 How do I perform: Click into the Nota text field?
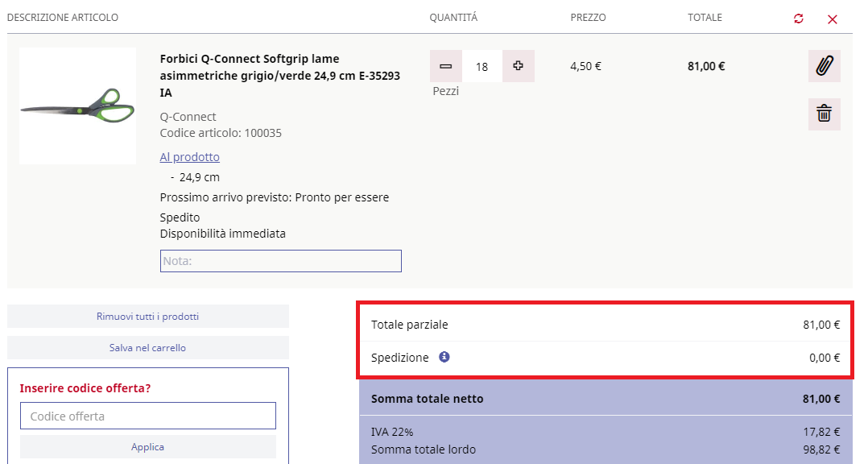click(x=281, y=261)
